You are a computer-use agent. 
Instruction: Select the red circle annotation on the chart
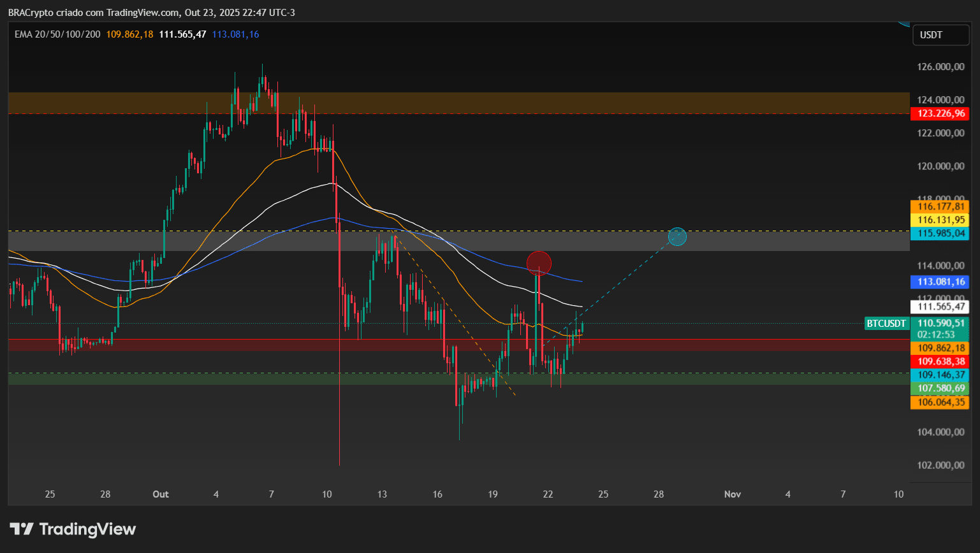539,262
